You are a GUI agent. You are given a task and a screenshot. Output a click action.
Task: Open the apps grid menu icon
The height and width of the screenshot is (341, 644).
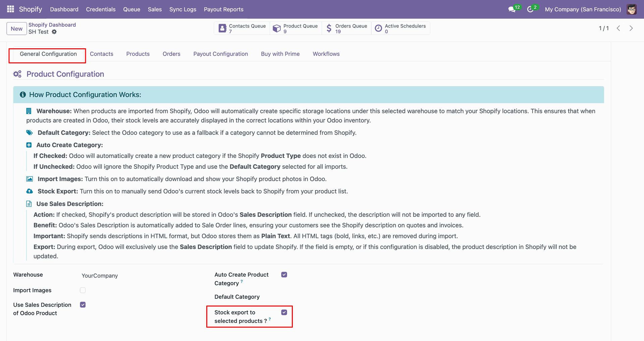[11, 9]
